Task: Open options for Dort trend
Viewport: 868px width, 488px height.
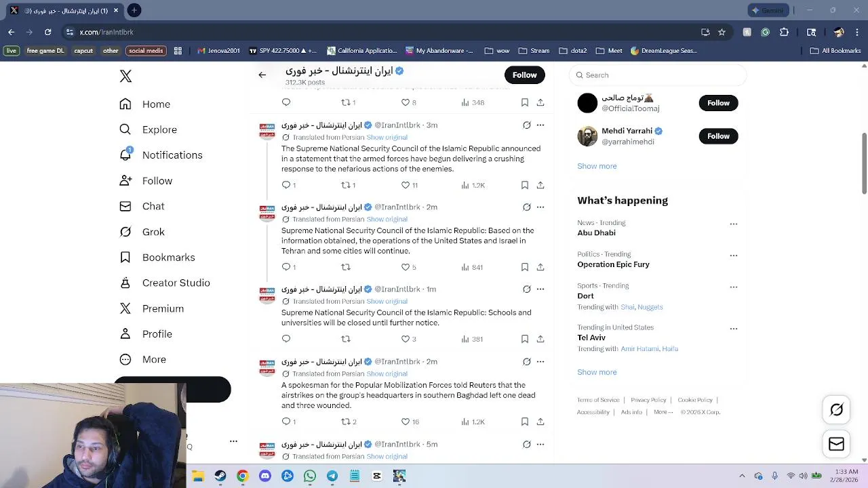Action: coord(733,287)
